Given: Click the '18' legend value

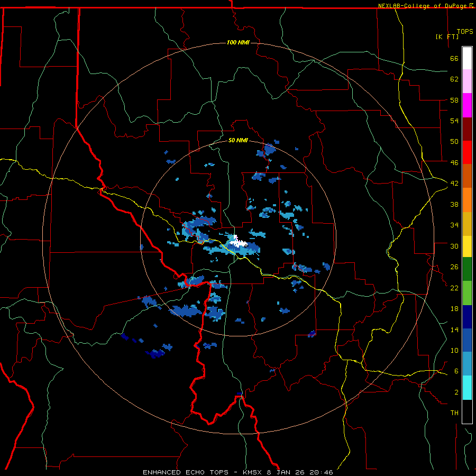Looking at the screenshot, I should coord(454,309).
